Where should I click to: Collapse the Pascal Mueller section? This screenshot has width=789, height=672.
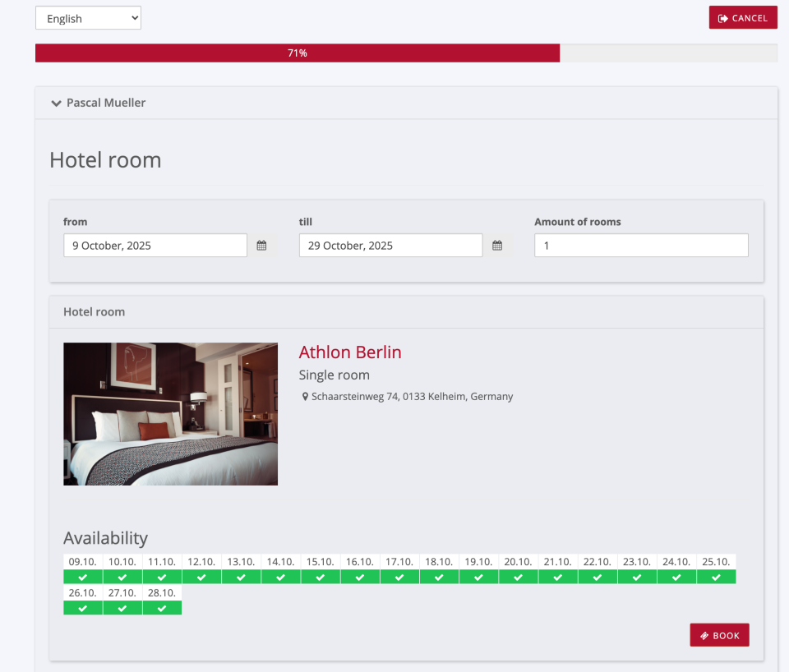point(56,103)
